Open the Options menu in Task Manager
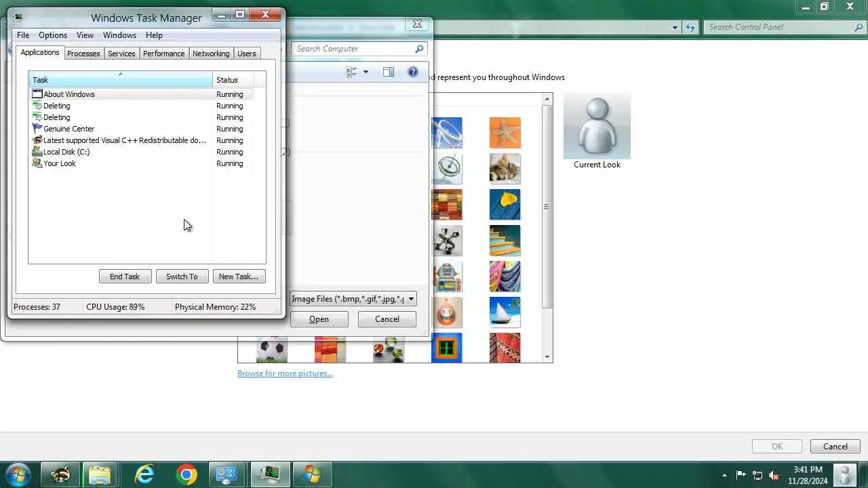868x488 pixels. 53,35
